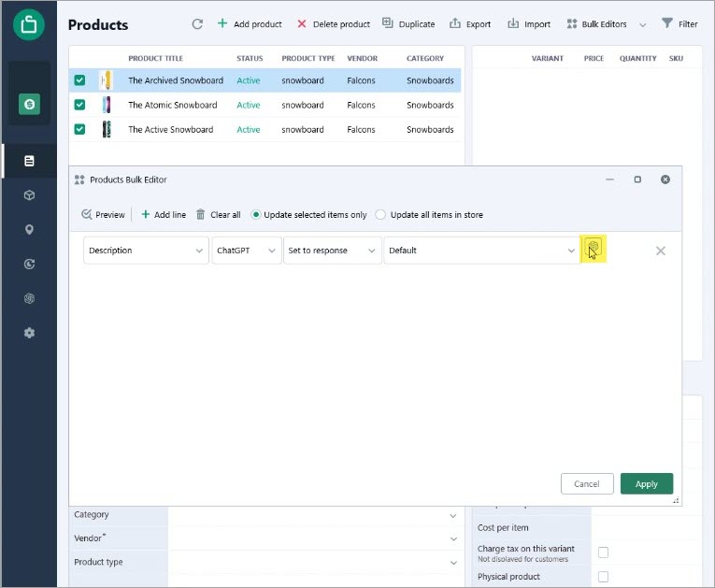The image size is (715, 588).
Task: Click Preview in Bulk Editor
Action: point(103,214)
